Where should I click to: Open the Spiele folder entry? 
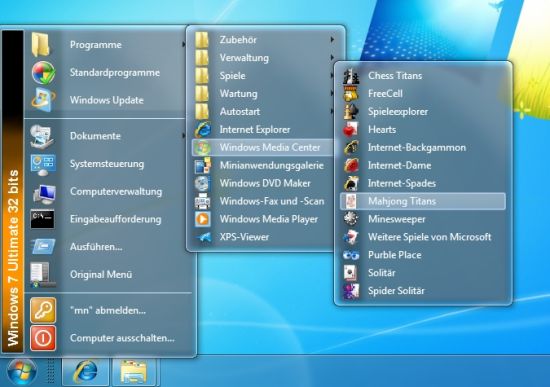[x=262, y=76]
